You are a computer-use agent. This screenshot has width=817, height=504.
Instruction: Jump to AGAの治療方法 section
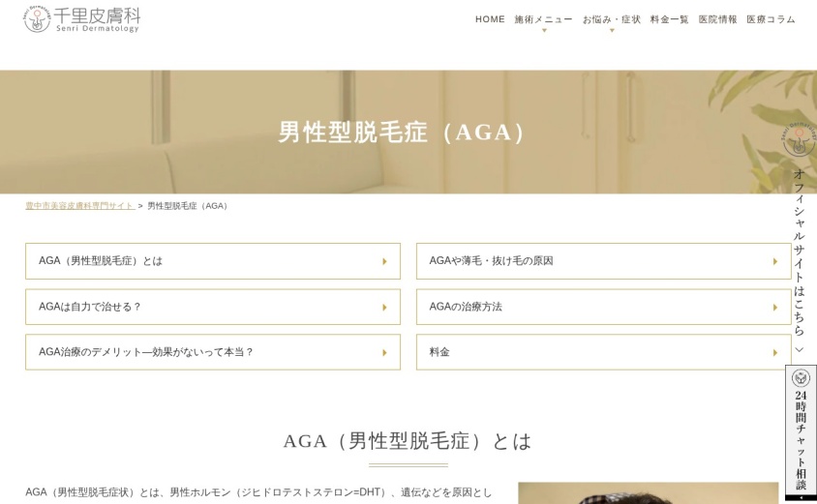603,307
